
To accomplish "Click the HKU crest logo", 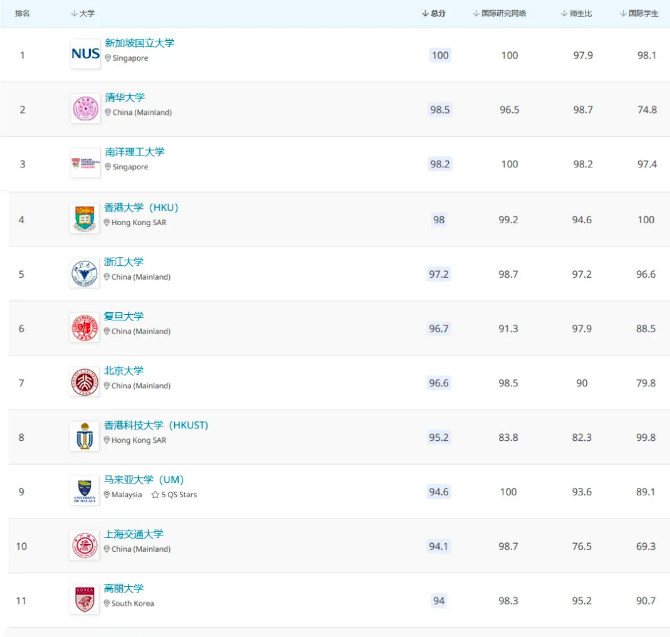I will pyautogui.click(x=85, y=218).
